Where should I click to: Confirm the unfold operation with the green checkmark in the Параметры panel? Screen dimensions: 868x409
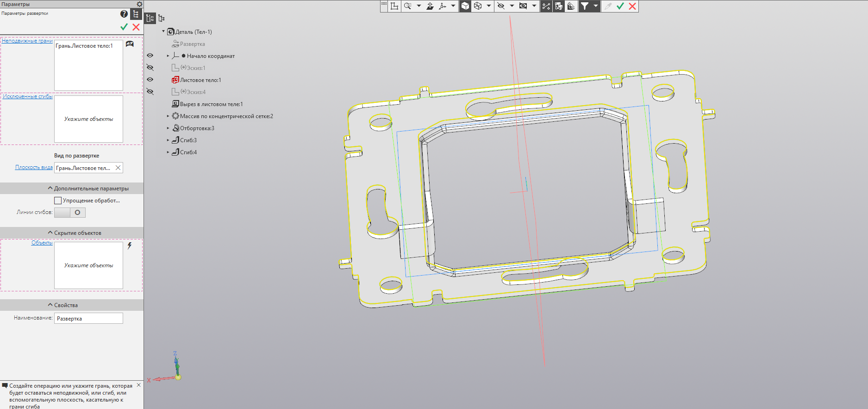coord(124,27)
